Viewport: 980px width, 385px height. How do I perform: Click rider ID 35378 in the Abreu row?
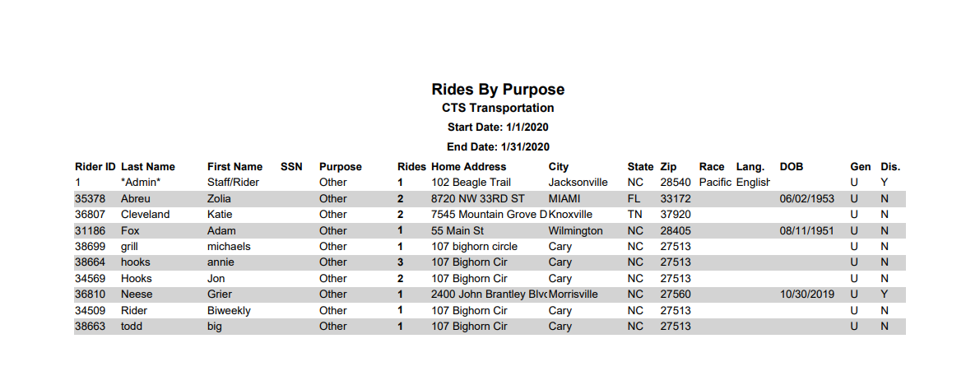tap(88, 199)
